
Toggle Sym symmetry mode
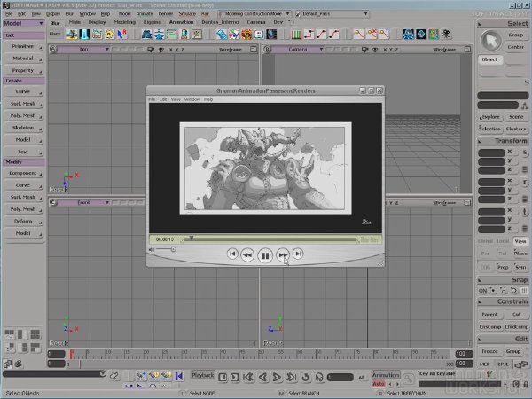[x=520, y=268]
